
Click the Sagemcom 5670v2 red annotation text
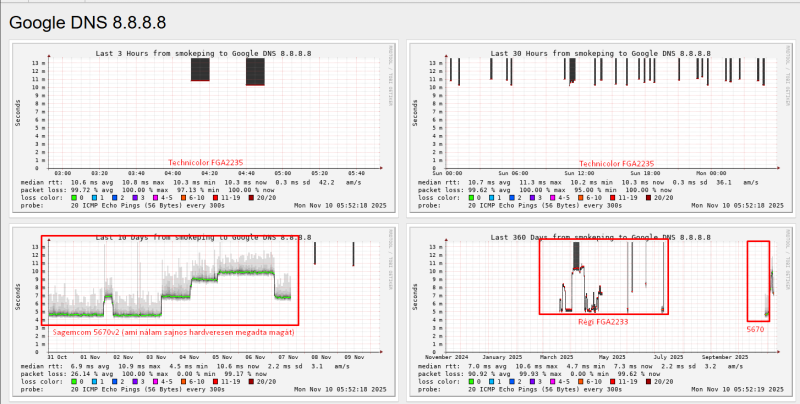tap(173, 332)
